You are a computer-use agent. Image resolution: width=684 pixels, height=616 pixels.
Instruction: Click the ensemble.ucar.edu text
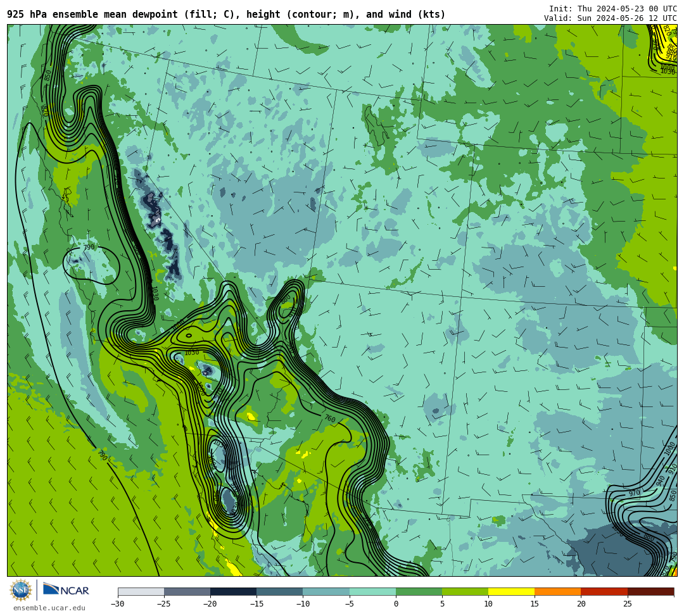pyautogui.click(x=49, y=608)
